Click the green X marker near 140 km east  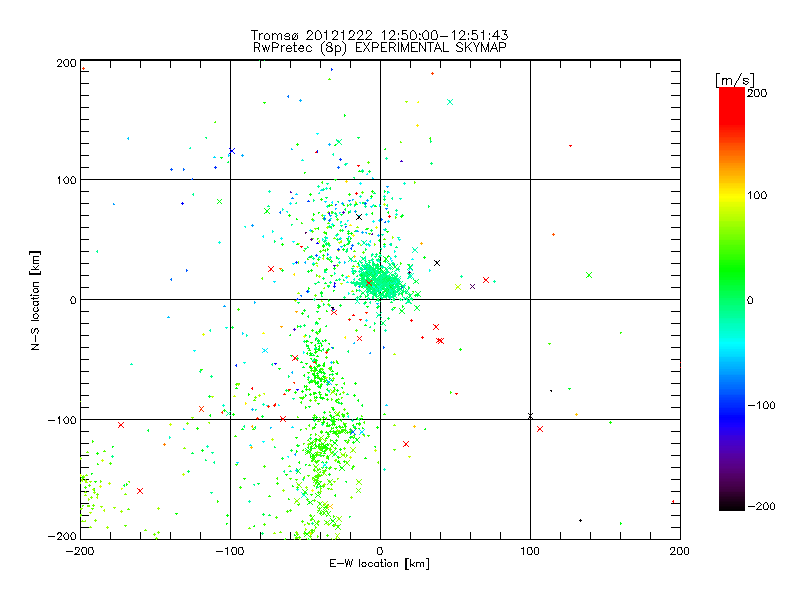pos(589,275)
